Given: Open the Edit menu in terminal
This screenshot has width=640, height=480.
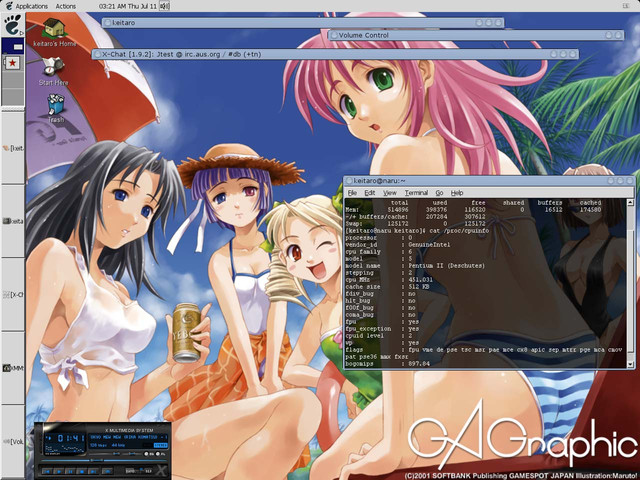Looking at the screenshot, I should (370, 193).
